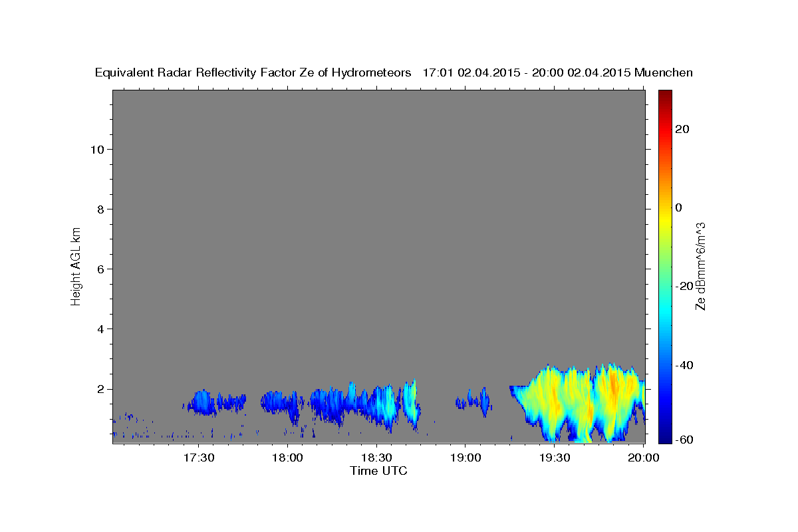
Task: Click the colorbar value 0
Action: [679, 207]
